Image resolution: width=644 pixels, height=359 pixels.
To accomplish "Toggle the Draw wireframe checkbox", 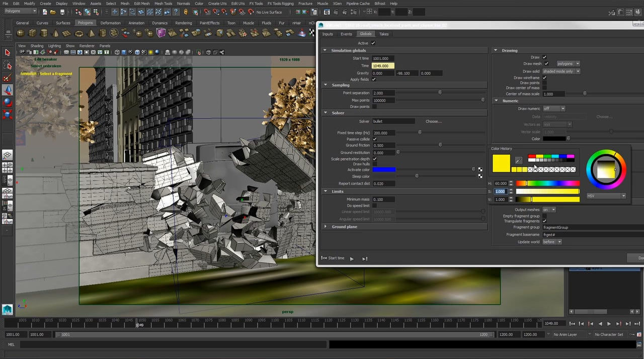I will coord(544,78).
